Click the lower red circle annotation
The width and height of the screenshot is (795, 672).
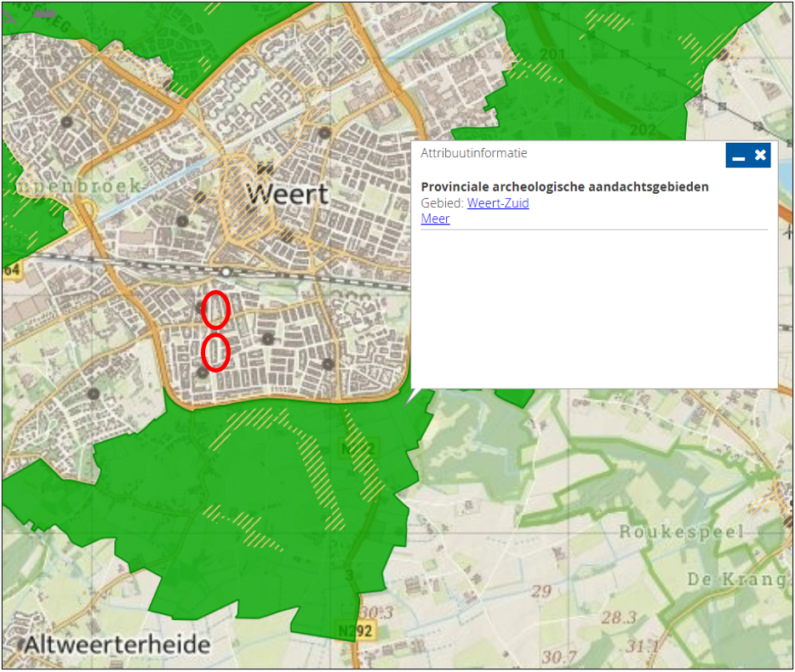pos(214,351)
